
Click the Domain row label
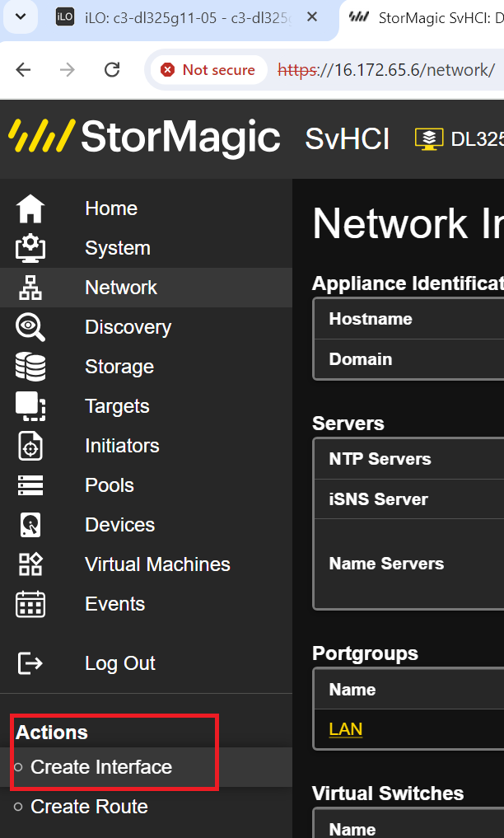pyautogui.click(x=361, y=358)
